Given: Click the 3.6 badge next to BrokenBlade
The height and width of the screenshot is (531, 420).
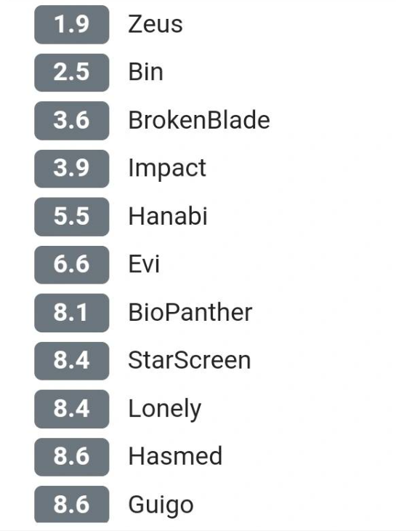Looking at the screenshot, I should coord(72,121).
